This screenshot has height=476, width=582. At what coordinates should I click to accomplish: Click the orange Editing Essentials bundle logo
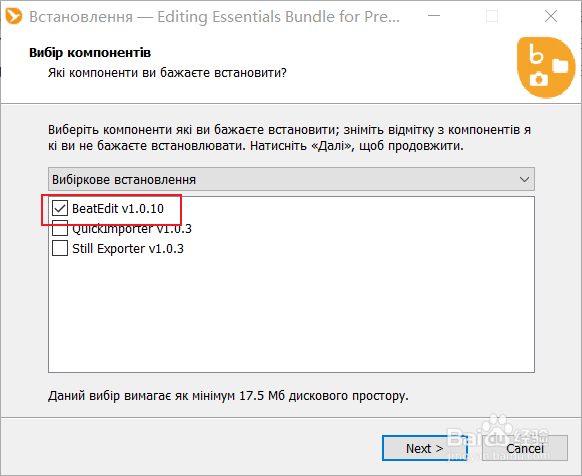coord(546,68)
